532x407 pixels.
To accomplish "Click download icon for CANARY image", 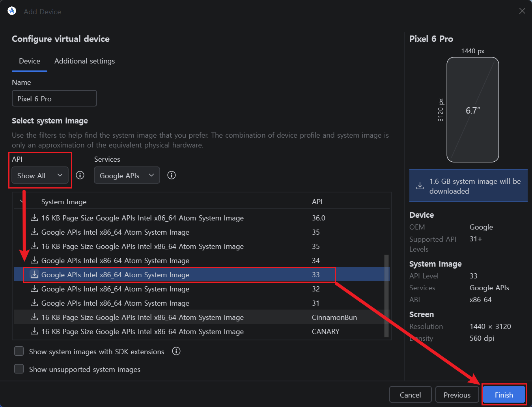I will tap(34, 331).
